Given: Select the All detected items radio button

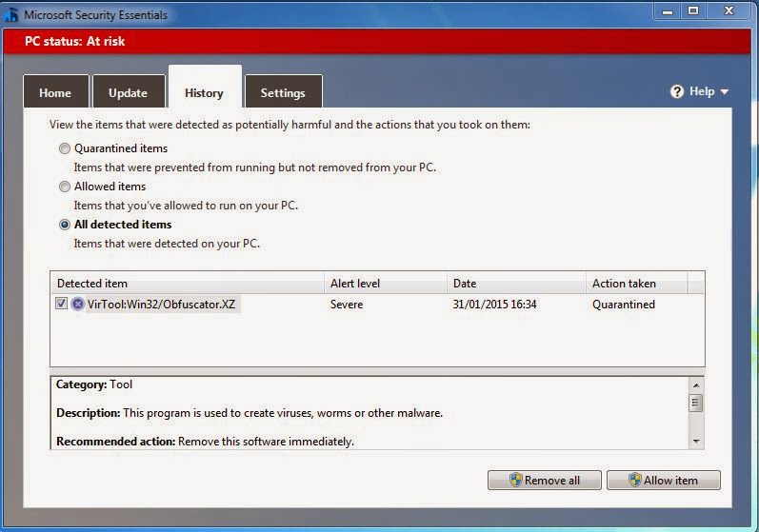Looking at the screenshot, I should click(65, 225).
